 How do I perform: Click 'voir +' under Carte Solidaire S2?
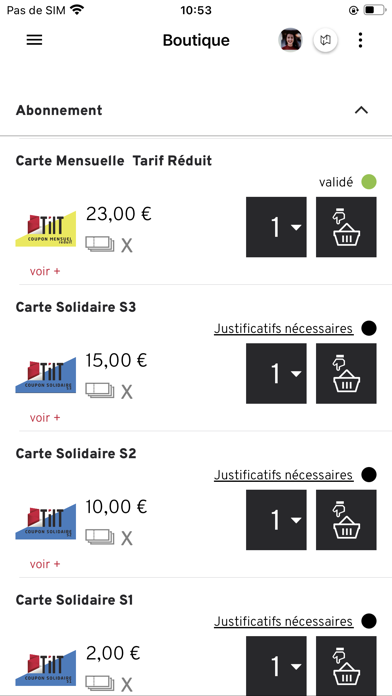44,564
